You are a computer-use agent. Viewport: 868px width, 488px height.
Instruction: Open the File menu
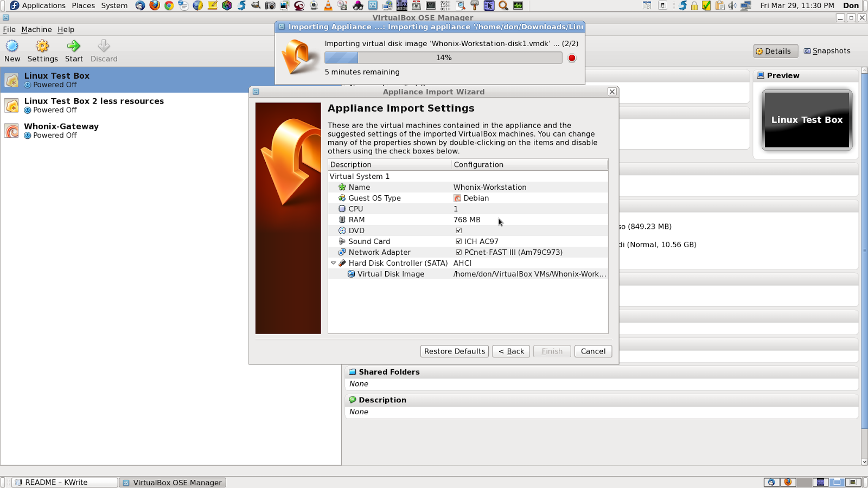9,29
